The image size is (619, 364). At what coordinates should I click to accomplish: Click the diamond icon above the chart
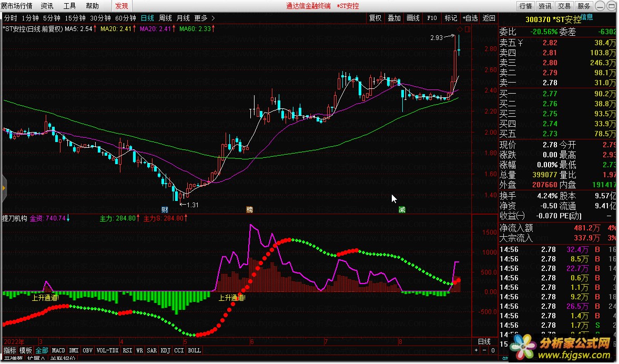point(460,29)
